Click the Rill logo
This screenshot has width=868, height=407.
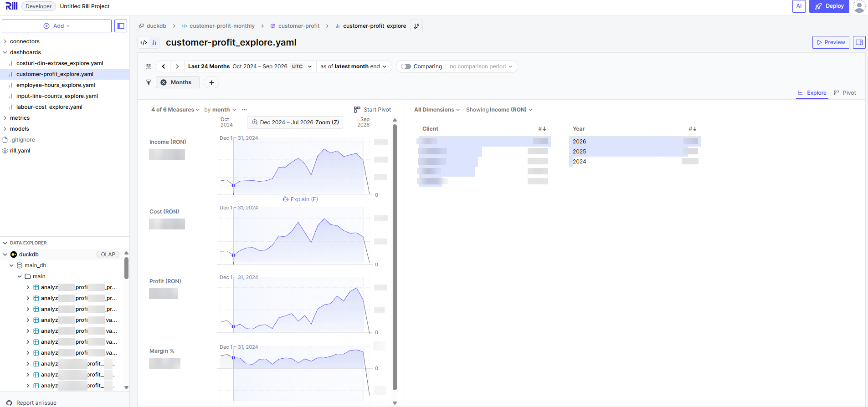pyautogui.click(x=11, y=6)
